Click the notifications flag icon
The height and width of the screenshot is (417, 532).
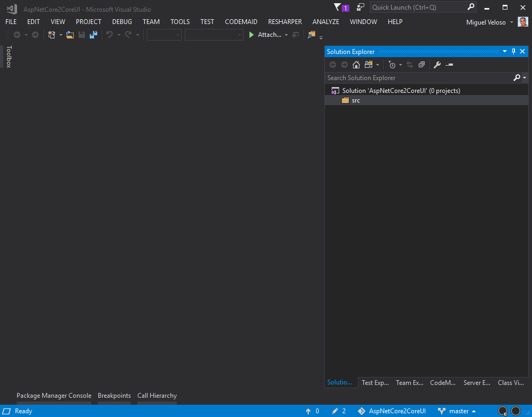pyautogui.click(x=341, y=7)
